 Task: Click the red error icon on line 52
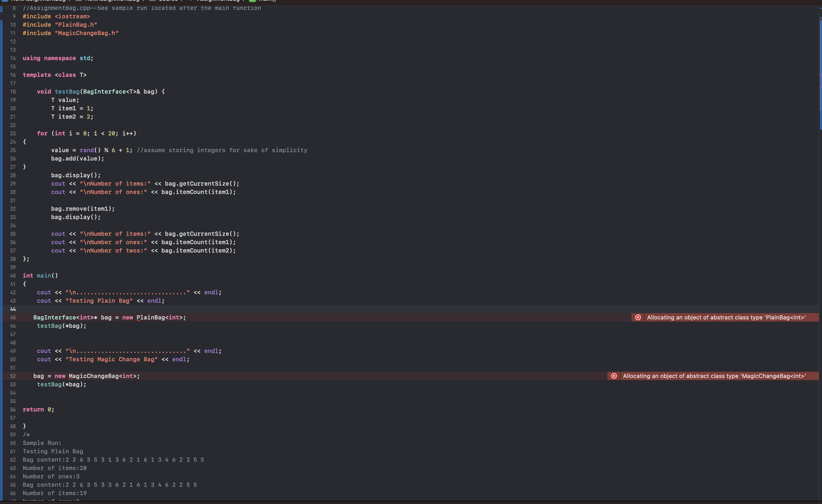tap(614, 376)
